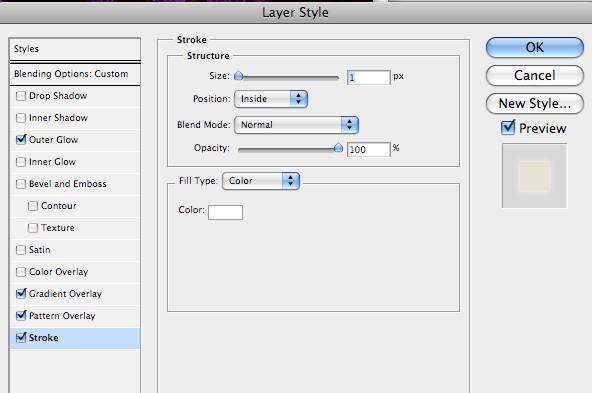Enable the Inner Shadow checkbox
The height and width of the screenshot is (393, 592).
point(21,118)
